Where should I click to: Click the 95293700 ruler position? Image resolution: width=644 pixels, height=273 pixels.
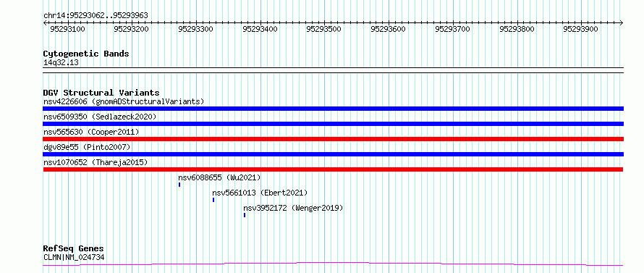452,29
